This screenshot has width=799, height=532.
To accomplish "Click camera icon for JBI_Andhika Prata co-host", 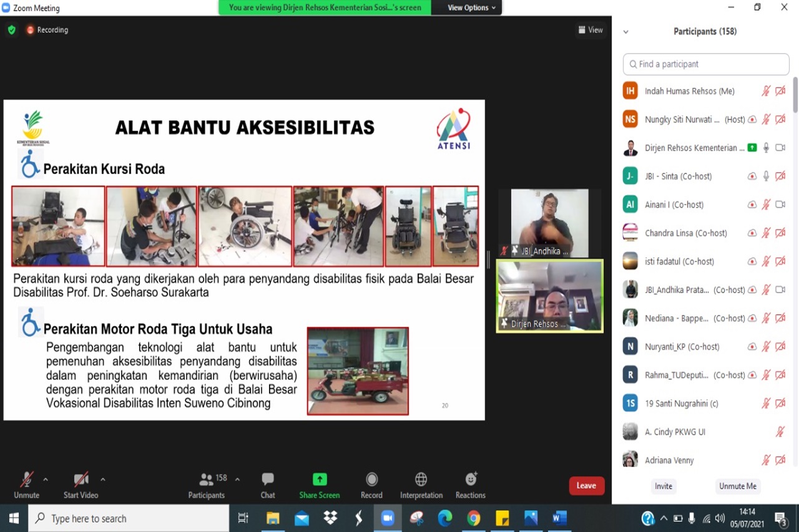I will click(x=780, y=290).
